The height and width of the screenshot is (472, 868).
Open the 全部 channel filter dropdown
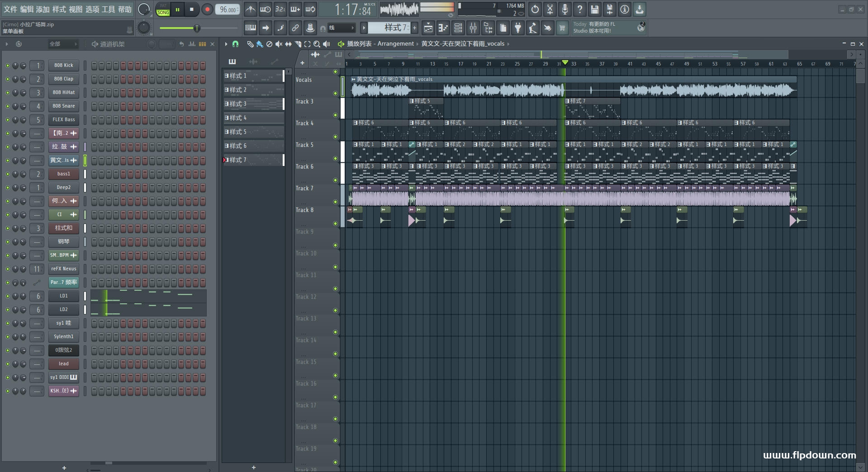63,44
